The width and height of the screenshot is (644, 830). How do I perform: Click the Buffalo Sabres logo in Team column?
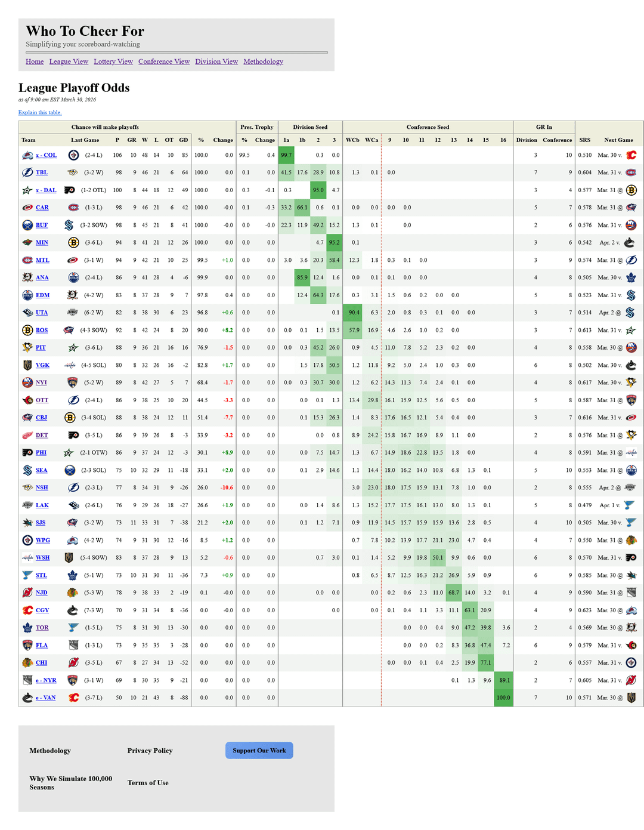[x=27, y=225]
